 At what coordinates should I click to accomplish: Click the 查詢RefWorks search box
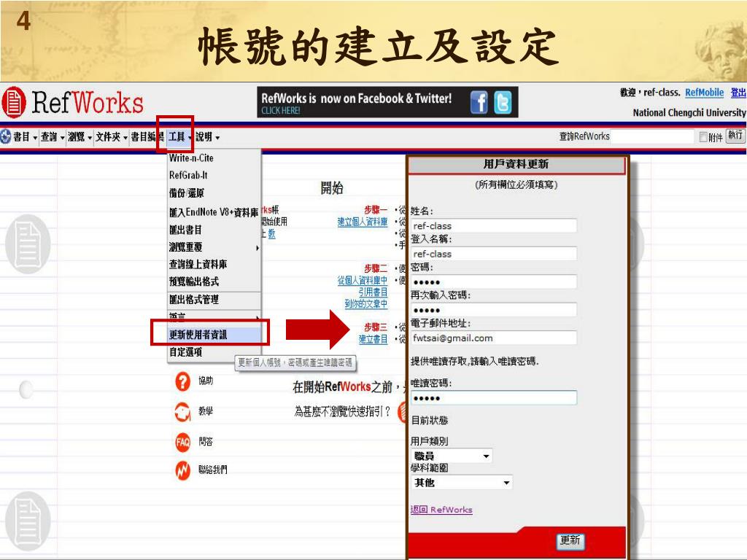tap(652, 136)
